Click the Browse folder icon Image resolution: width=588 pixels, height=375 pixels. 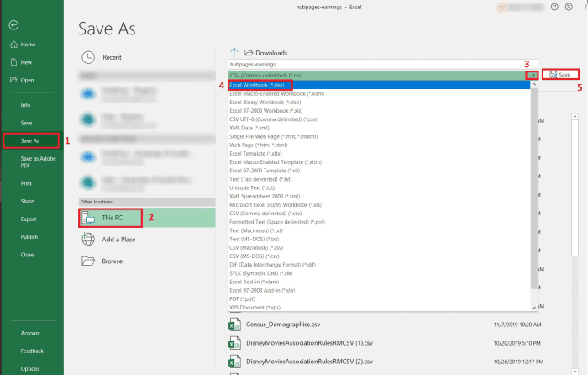tap(88, 261)
